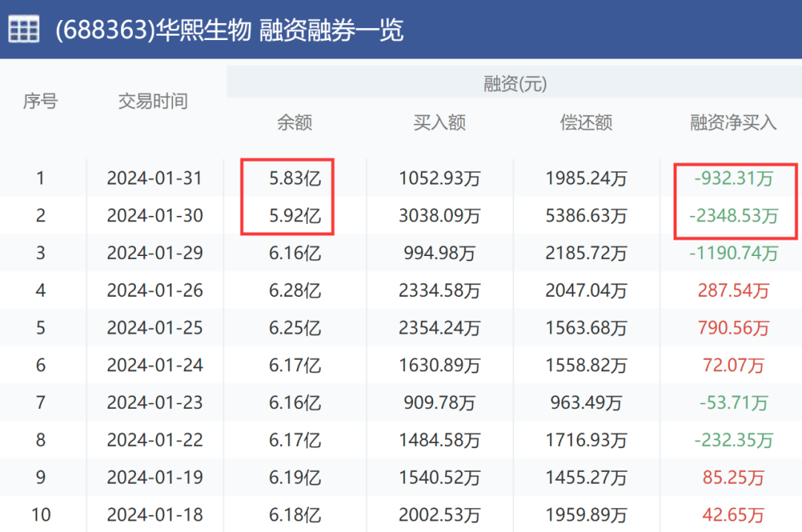Click net buy value -232.35万
The image size is (802, 532).
734,439
